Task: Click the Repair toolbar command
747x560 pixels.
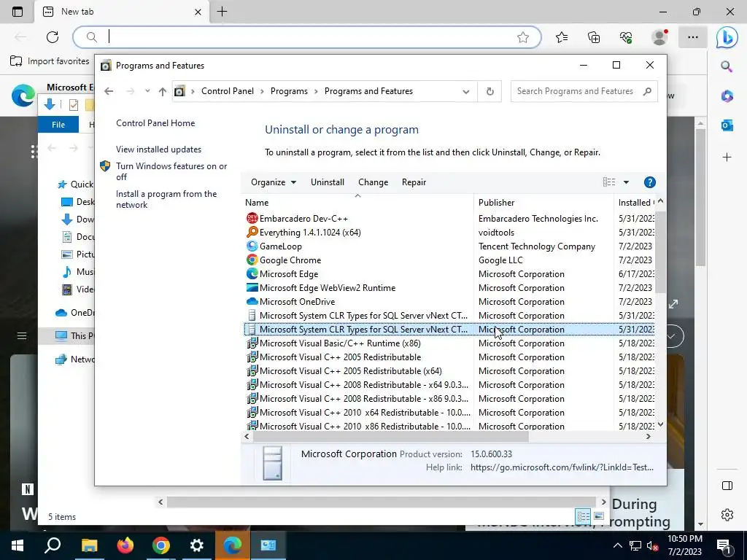Action: 414,182
